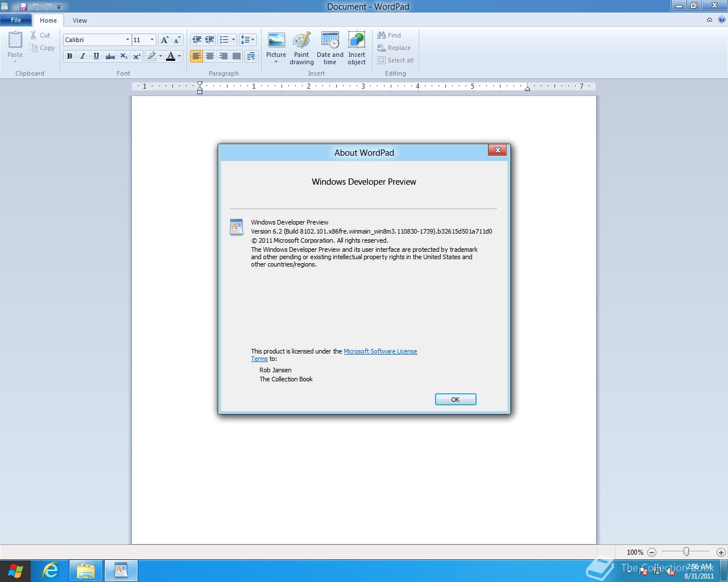This screenshot has height=582, width=728.
Task: Click the Copy icon
Action: (34, 48)
